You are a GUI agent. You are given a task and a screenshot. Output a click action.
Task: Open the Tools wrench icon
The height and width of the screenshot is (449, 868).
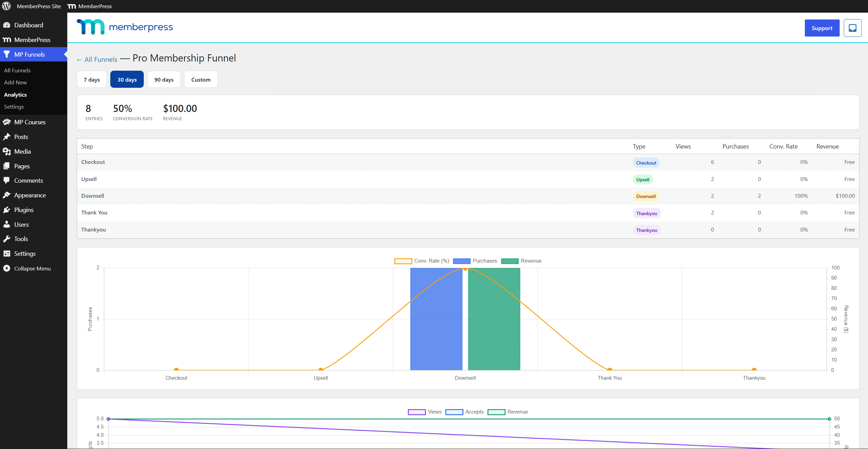[x=7, y=239]
